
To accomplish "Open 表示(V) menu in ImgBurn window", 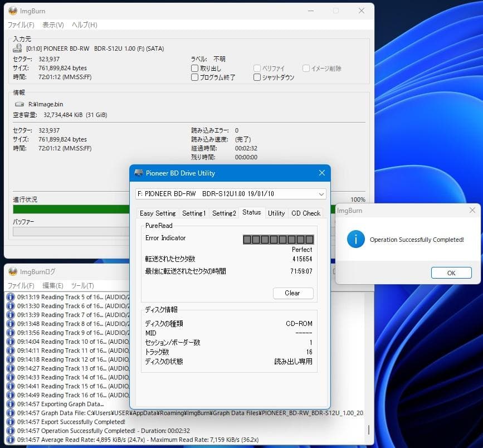I will click(x=53, y=25).
